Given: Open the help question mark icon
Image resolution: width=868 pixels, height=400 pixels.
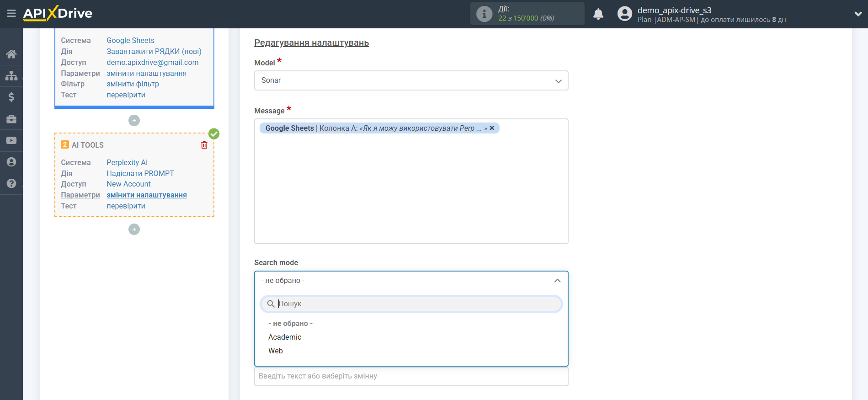Looking at the screenshot, I should [x=11, y=183].
